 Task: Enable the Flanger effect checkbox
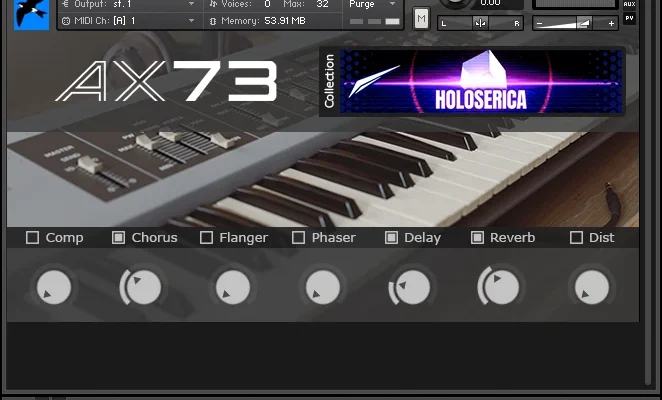tap(207, 238)
